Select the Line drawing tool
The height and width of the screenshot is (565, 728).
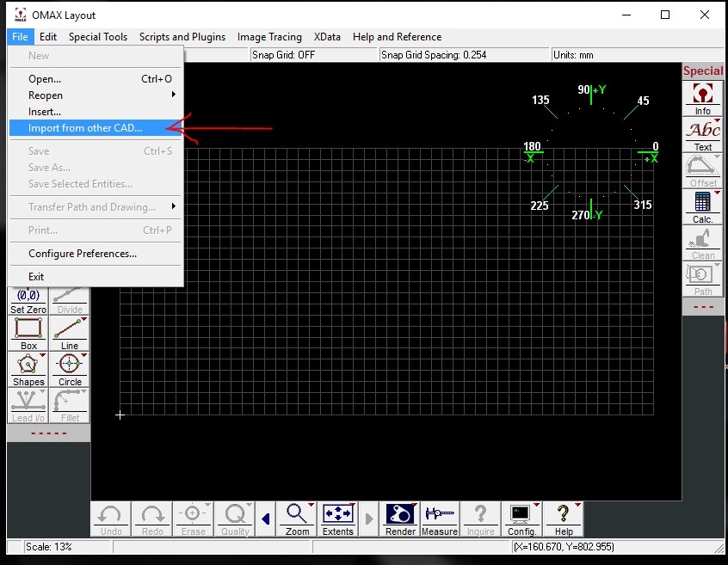[x=69, y=334]
